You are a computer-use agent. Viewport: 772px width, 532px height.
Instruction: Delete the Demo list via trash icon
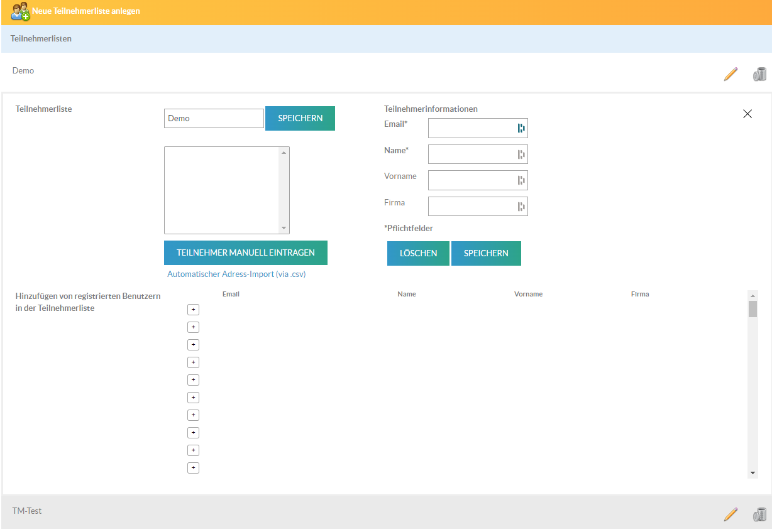[x=759, y=74]
